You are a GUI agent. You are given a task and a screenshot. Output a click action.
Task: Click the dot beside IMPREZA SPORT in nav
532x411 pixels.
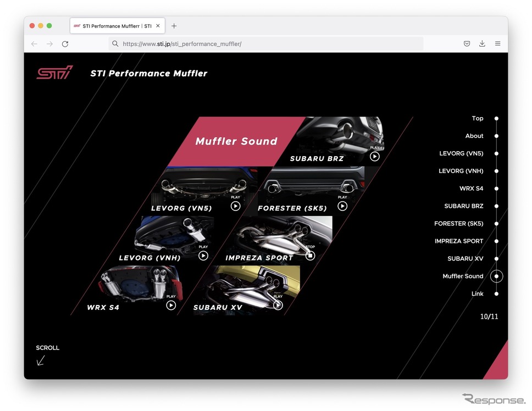[496, 241]
